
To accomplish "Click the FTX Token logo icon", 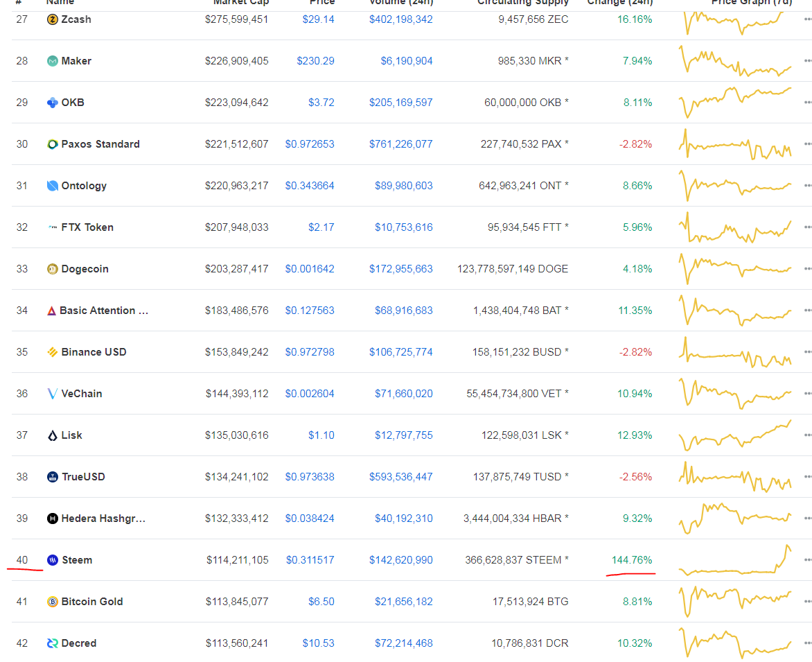I will 52,227.
